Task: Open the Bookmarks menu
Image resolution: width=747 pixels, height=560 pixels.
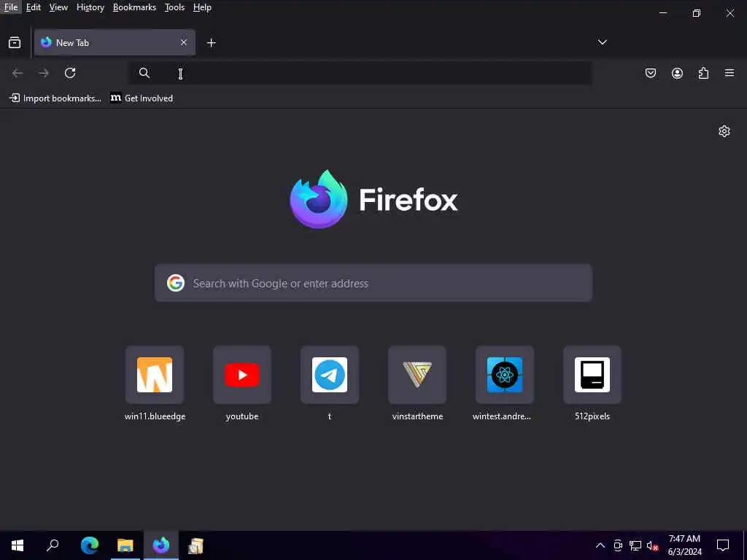Action: click(134, 7)
